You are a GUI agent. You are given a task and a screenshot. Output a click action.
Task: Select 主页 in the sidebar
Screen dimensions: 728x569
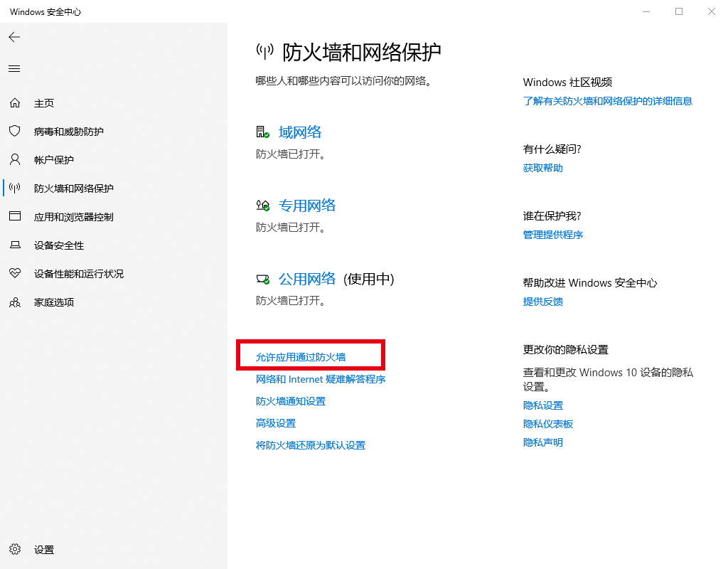pos(43,103)
